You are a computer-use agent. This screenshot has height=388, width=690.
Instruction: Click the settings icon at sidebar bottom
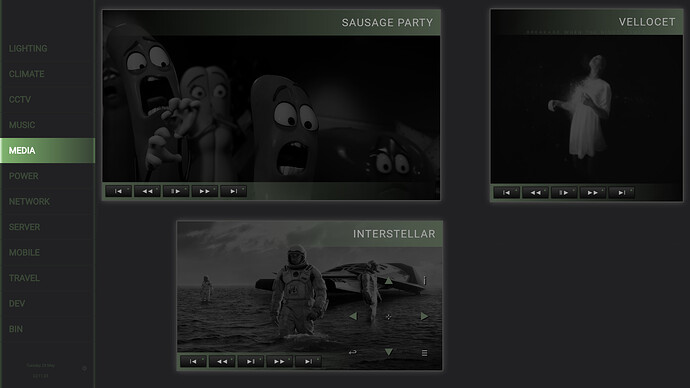84,369
